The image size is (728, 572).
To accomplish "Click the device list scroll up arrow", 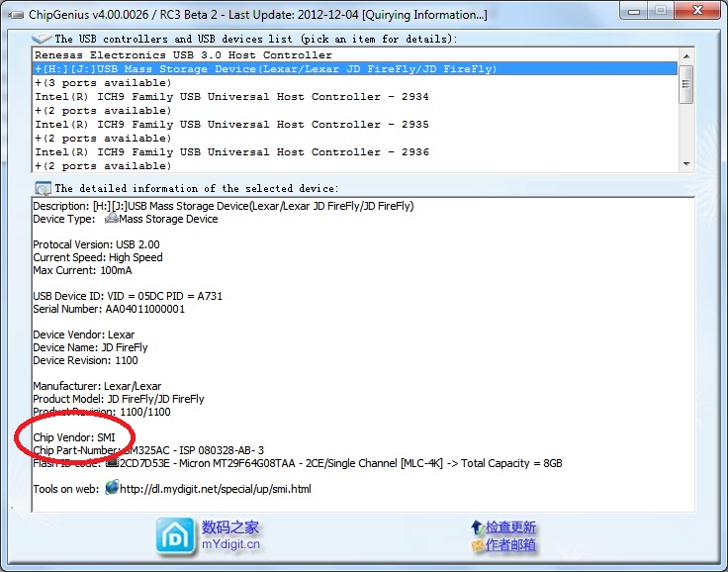I will pos(686,55).
